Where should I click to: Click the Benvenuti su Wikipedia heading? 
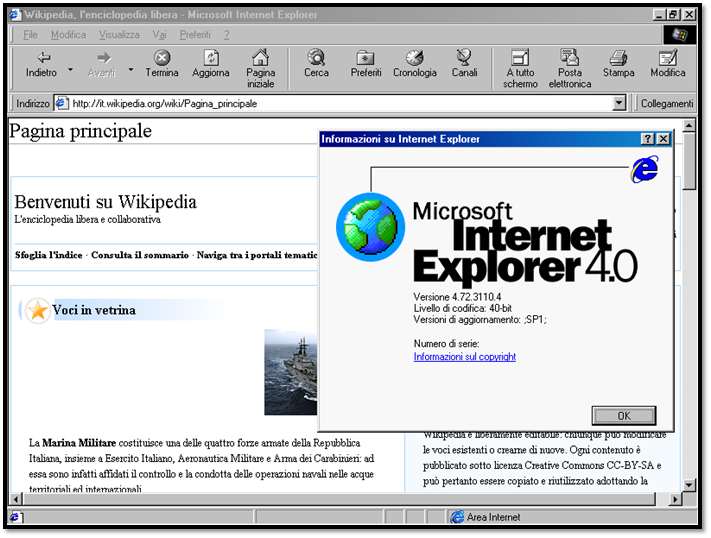pos(106,202)
